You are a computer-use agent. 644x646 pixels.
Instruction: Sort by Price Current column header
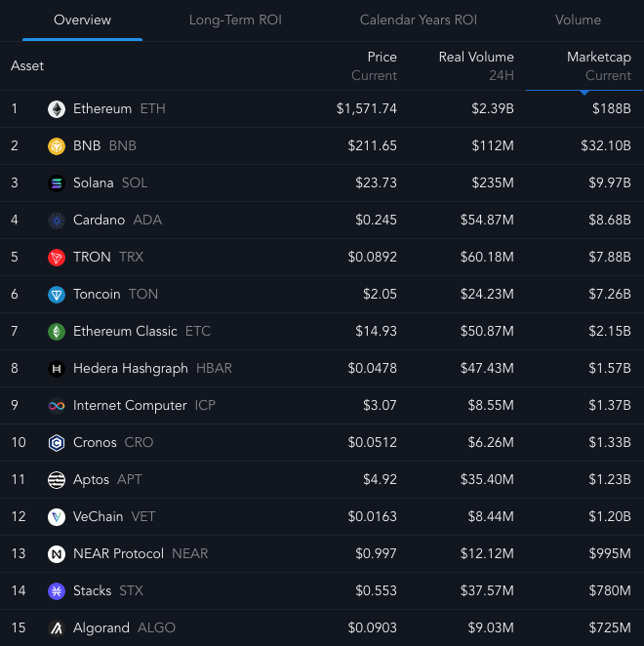374,66
